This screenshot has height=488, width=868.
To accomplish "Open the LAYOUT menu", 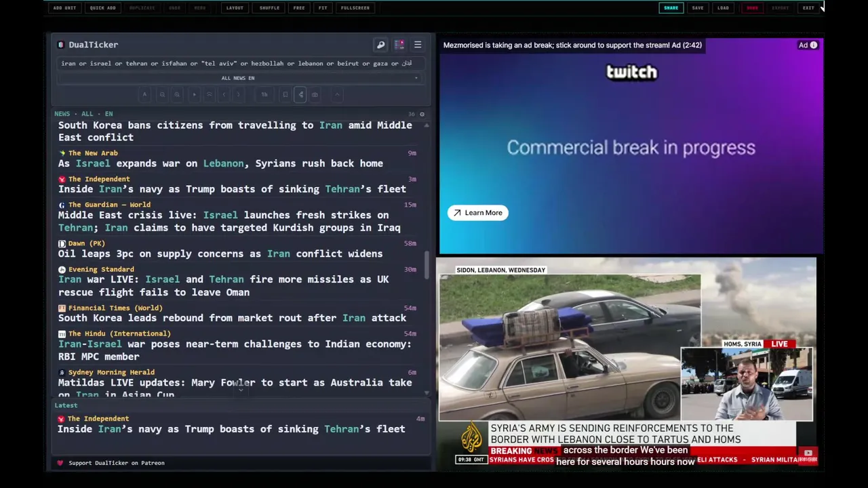I will tap(235, 8).
